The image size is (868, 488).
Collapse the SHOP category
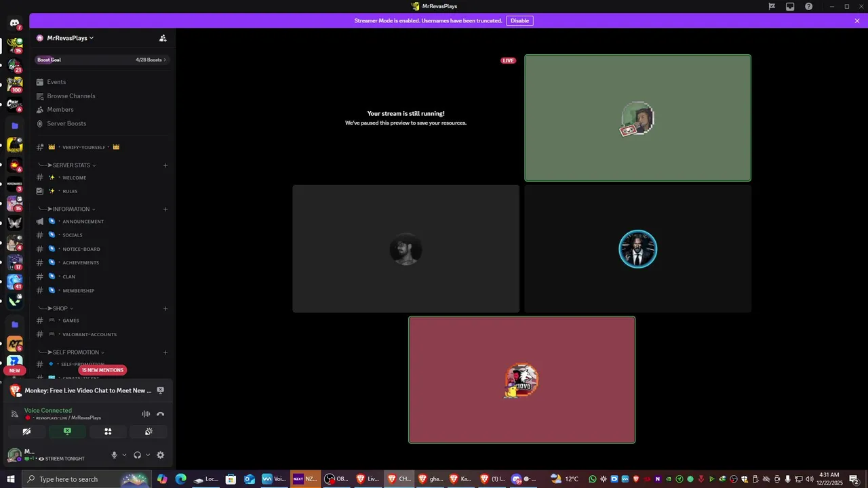coord(60,308)
